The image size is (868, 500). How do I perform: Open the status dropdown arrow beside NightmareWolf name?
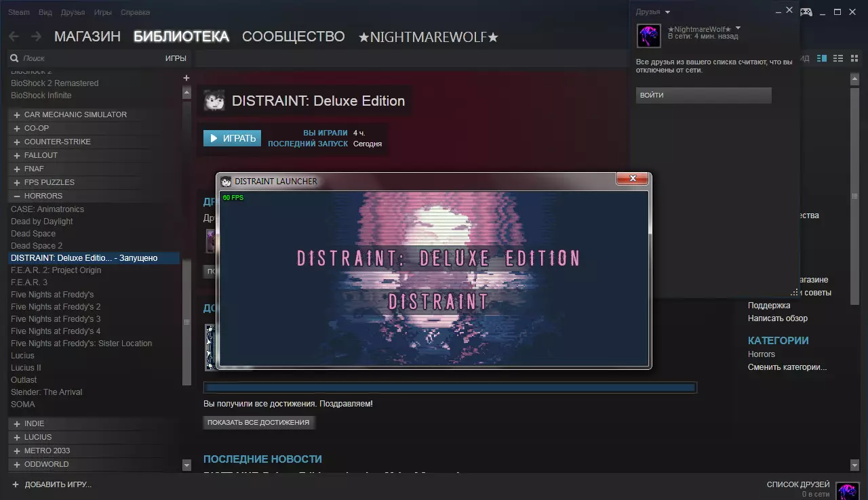tap(738, 28)
